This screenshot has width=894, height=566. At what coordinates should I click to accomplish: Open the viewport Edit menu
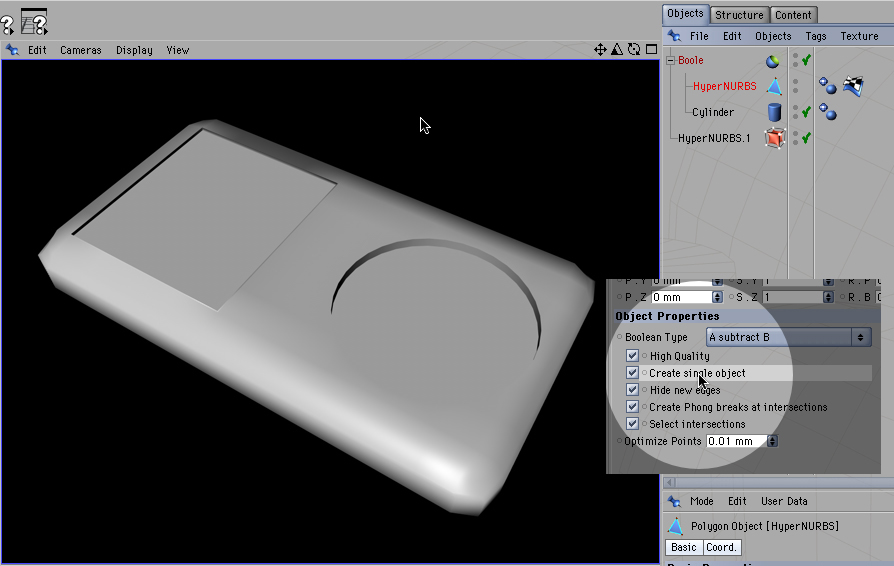[x=37, y=50]
